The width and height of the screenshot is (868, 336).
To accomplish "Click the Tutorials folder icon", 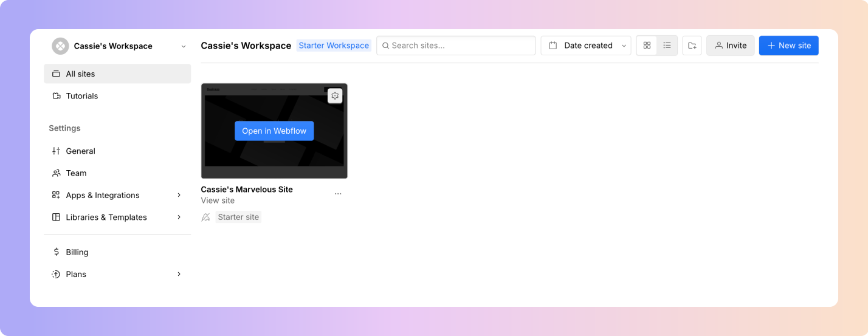I will [x=56, y=96].
